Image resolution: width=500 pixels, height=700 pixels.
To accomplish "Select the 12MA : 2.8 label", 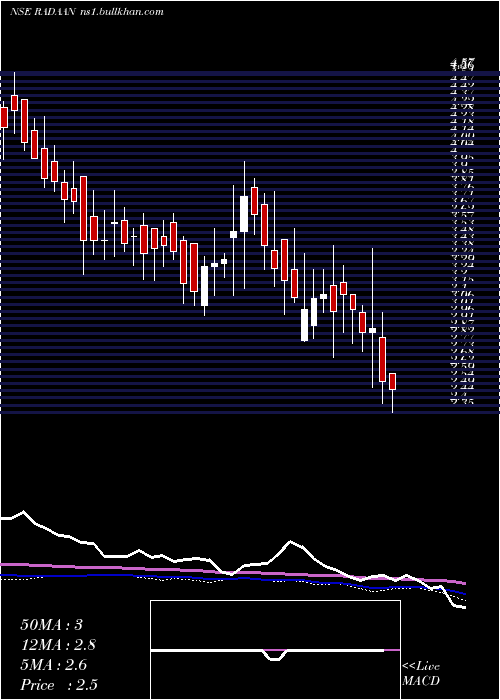I will coord(58,645).
